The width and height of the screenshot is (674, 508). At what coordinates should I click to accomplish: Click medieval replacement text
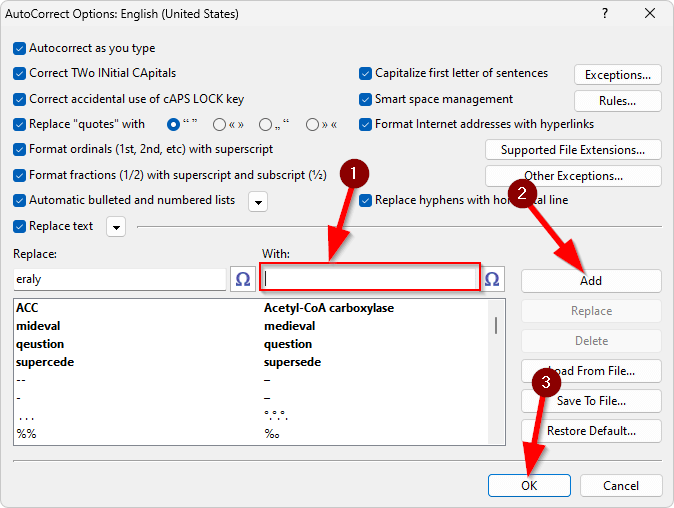click(289, 326)
